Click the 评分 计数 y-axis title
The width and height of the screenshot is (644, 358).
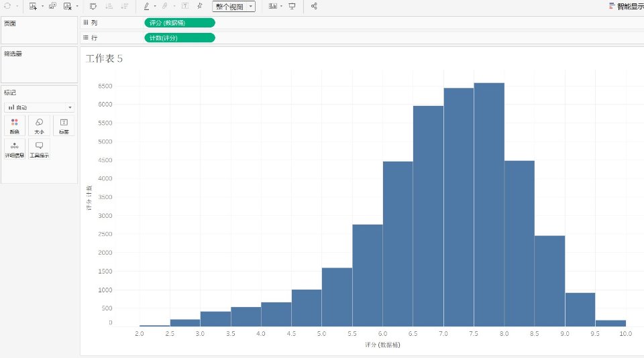pyautogui.click(x=89, y=198)
